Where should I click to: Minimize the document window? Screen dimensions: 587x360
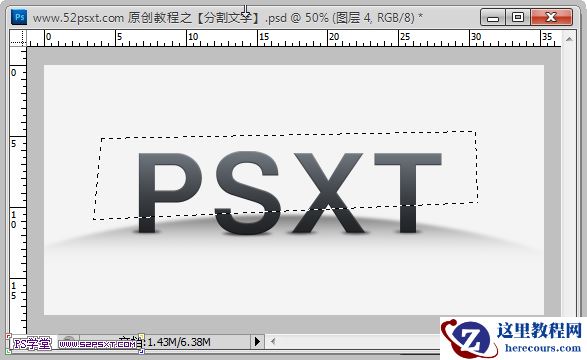pos(493,17)
